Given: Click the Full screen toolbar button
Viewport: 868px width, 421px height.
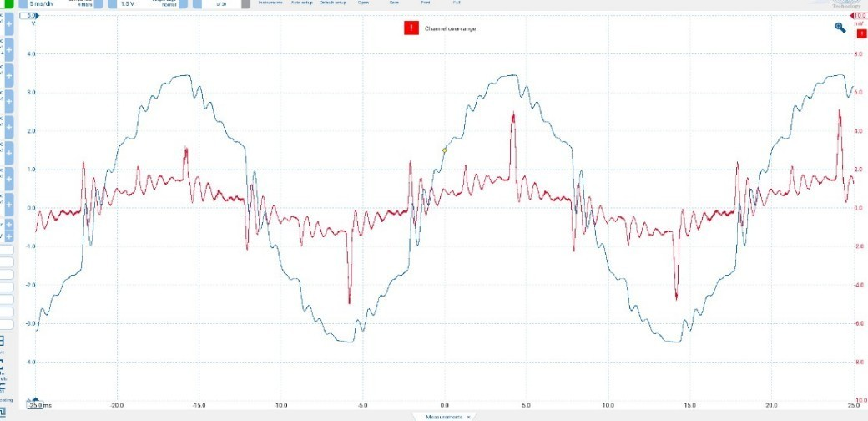Looking at the screenshot, I should pyautogui.click(x=457, y=3).
